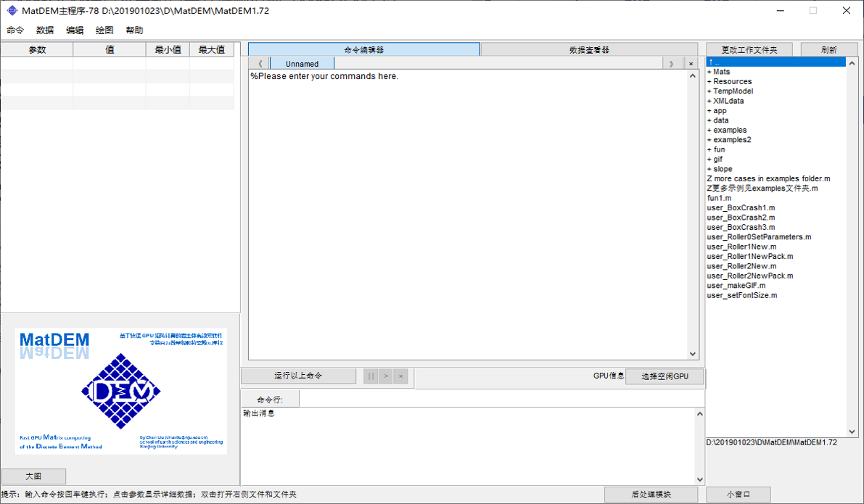Click the MatDEM title bar app icon
Screen dimensions: 864x504
[x=12, y=10]
